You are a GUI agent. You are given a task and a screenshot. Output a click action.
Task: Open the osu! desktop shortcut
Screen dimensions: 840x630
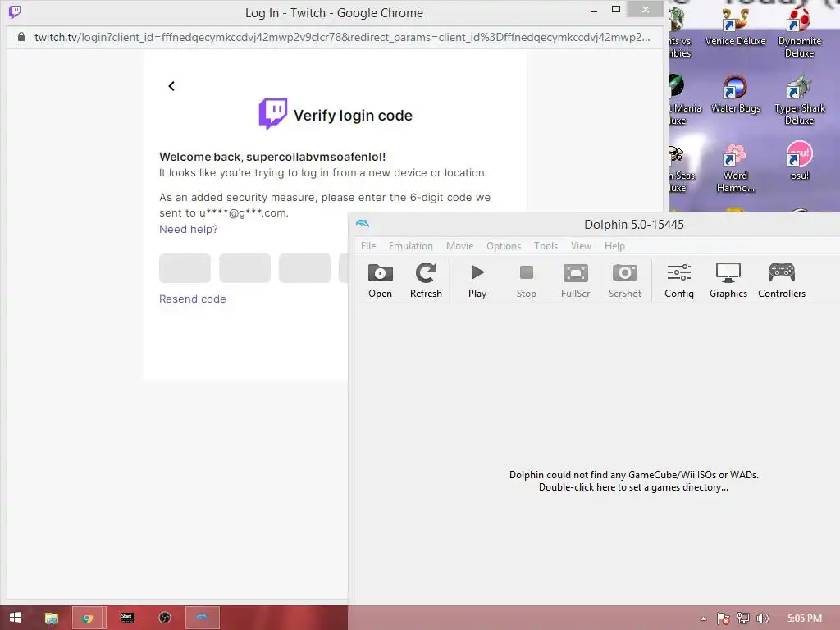pos(799,161)
